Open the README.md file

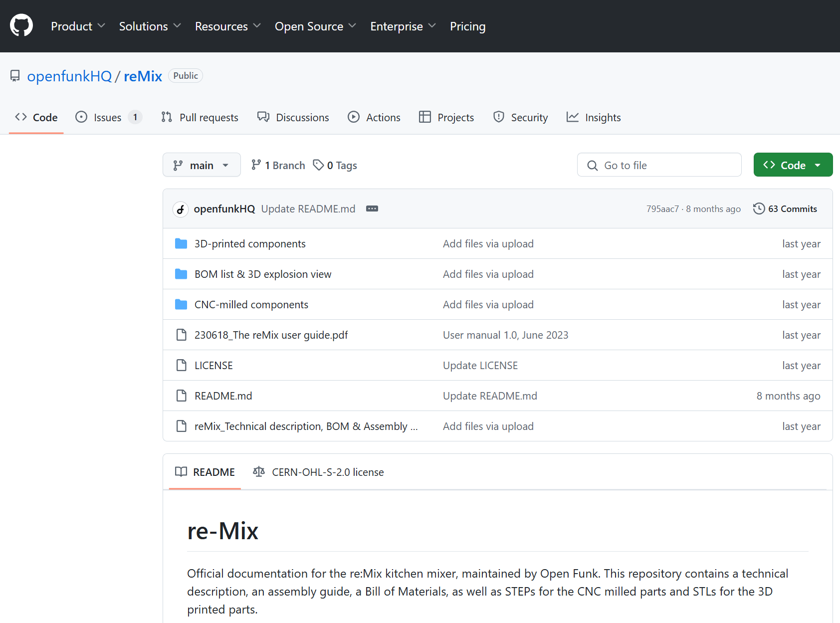(223, 396)
